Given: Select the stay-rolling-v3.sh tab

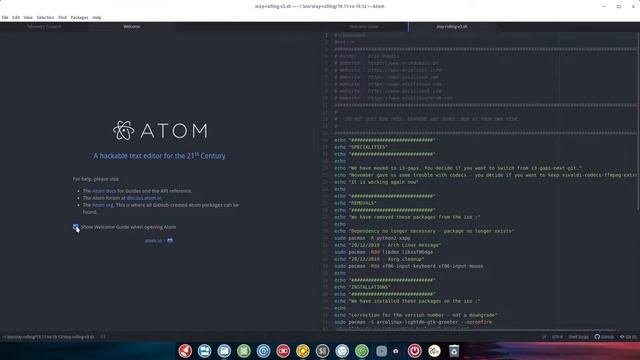Looking at the screenshot, I should [x=452, y=27].
